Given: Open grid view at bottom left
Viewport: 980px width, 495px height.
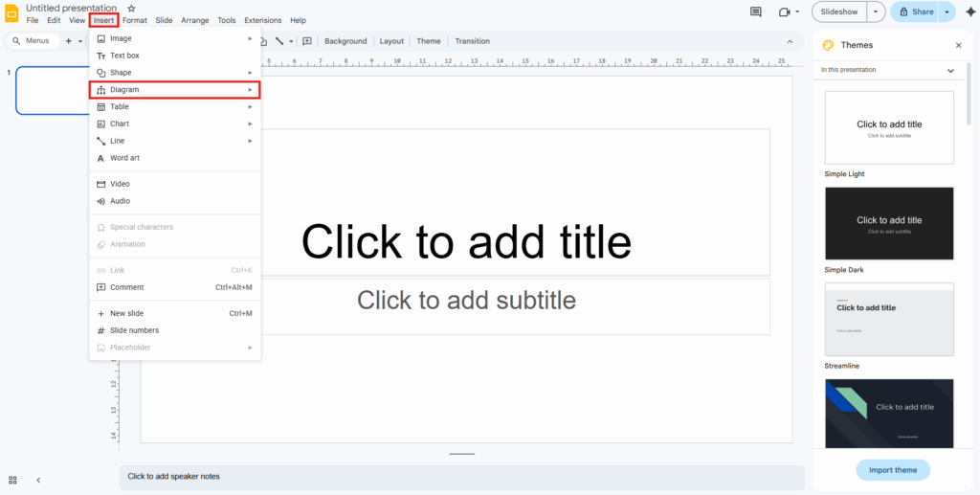Looking at the screenshot, I should pyautogui.click(x=13, y=480).
